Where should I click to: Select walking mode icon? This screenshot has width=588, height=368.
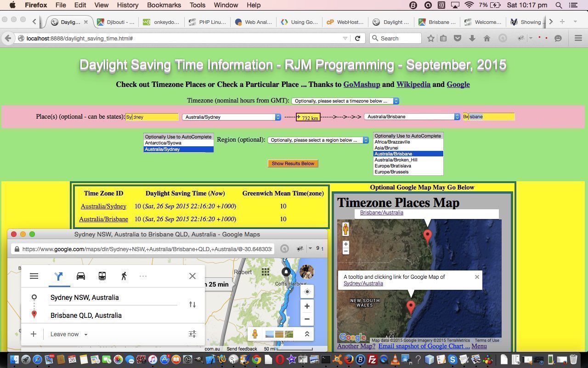(x=124, y=276)
